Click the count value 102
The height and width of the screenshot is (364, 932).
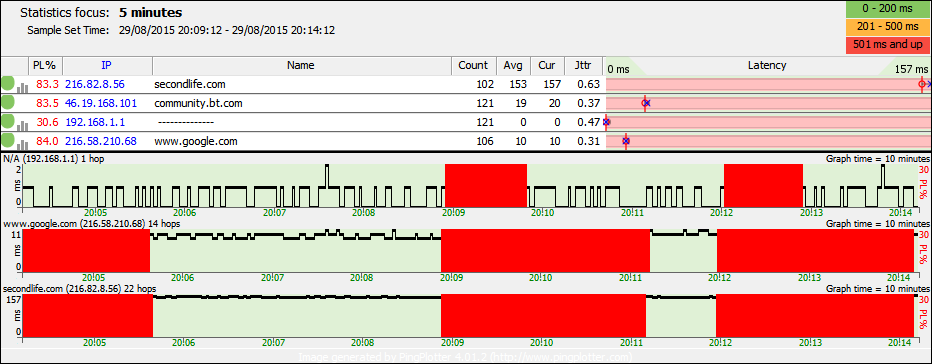point(485,84)
